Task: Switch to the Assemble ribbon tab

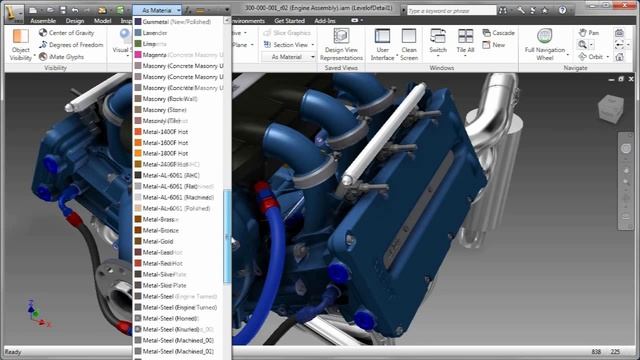Action: tap(43, 21)
